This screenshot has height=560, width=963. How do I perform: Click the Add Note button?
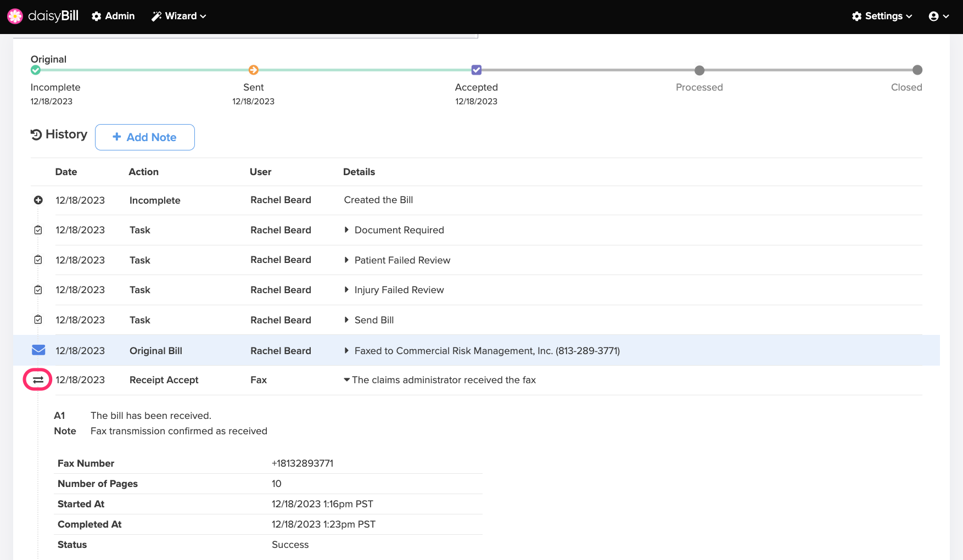point(145,137)
